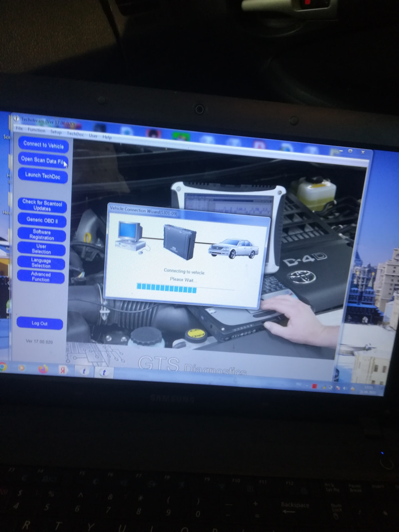The width and height of the screenshot is (399, 532).
Task: Click the Vehicle Connection Wizard title bar
Action: click(189, 213)
